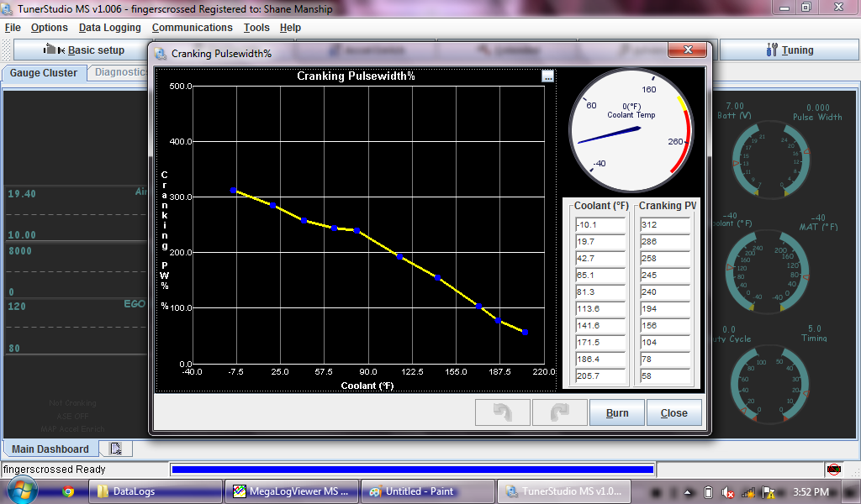Click the new dashboard tab icon
The height and width of the screenshot is (504, 861).
(116, 449)
